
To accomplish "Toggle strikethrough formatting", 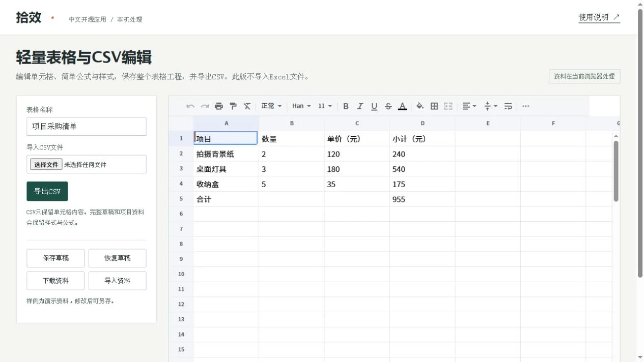I will pos(388,106).
